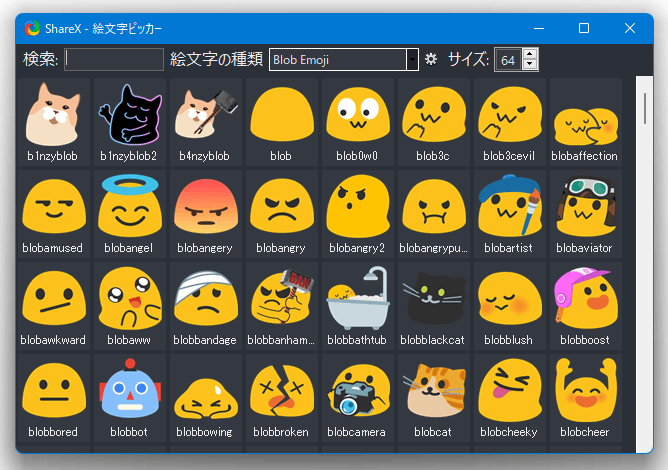Pick the blobbathtub emoji
Image resolution: width=668 pixels, height=470 pixels.
(x=358, y=306)
